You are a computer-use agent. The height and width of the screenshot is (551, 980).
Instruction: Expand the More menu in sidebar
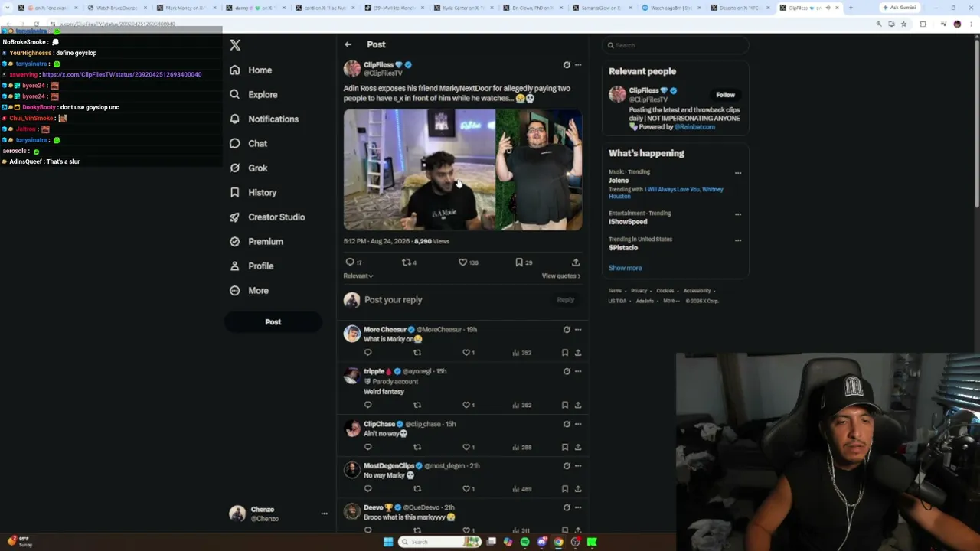[x=249, y=291]
